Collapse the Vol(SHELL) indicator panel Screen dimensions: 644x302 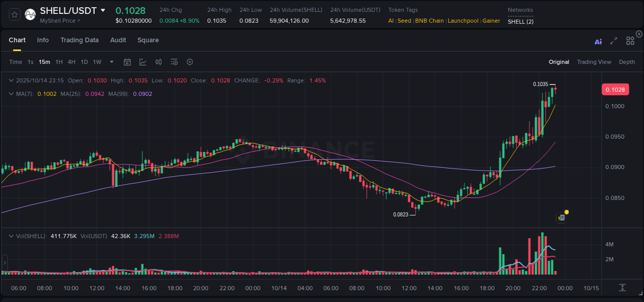[11, 236]
